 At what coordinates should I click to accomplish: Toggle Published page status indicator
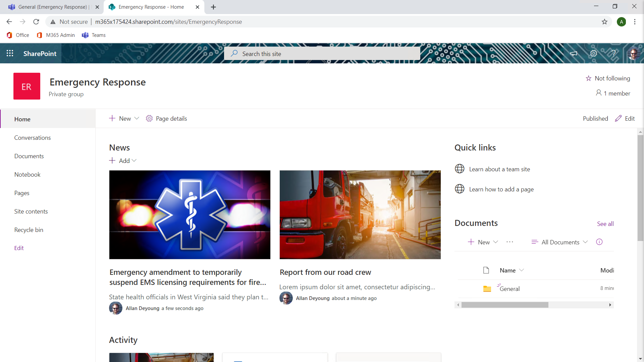(595, 118)
